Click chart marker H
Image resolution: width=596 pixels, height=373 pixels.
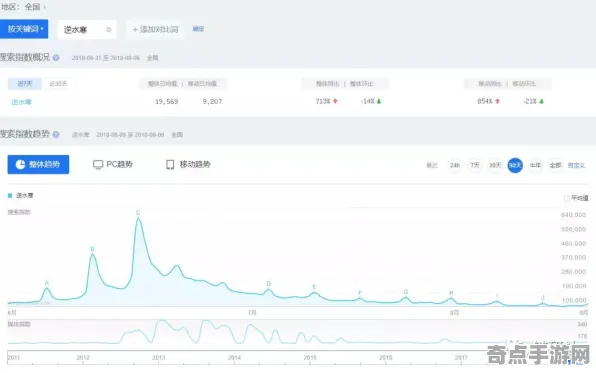pyautogui.click(x=451, y=293)
